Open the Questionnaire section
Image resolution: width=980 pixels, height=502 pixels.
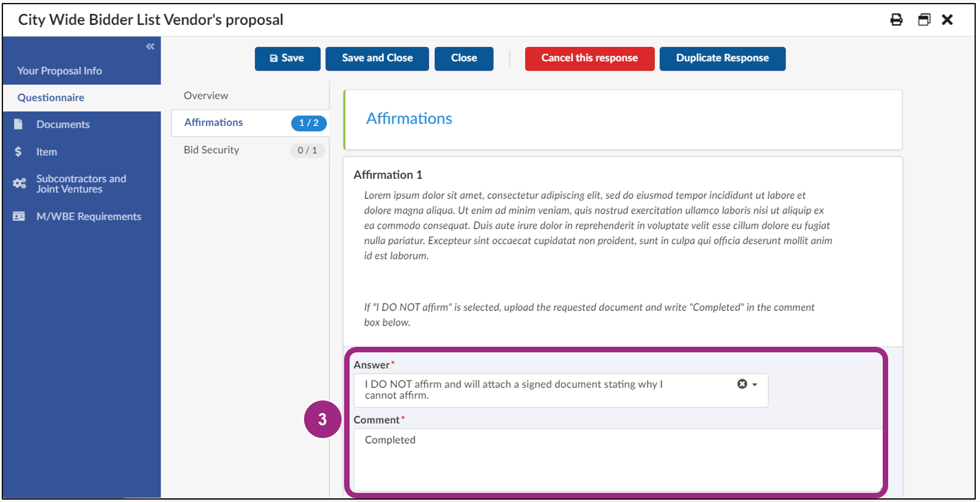point(51,97)
